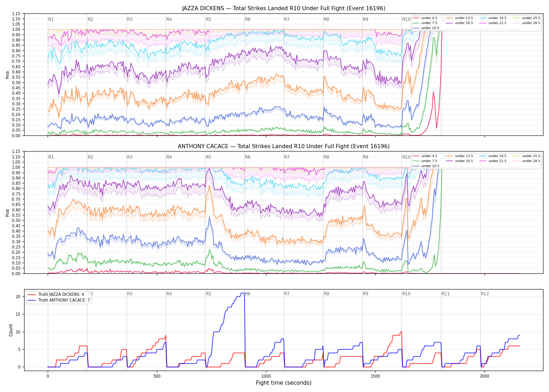
Task: Click the 'Prob' label of Jazza Dickens chart
Action: click(x=7, y=75)
